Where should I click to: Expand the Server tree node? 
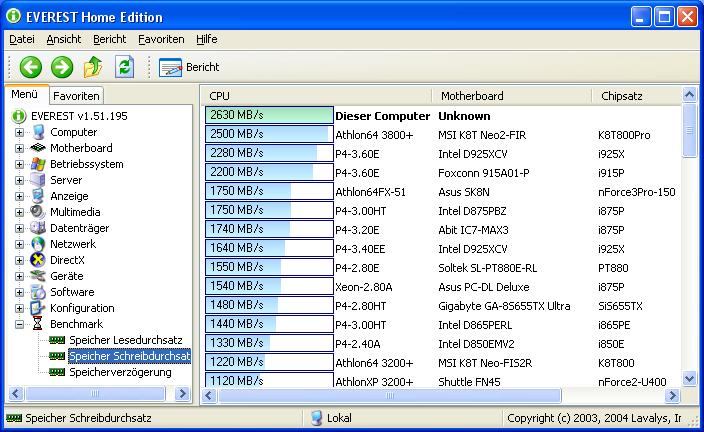[19, 181]
